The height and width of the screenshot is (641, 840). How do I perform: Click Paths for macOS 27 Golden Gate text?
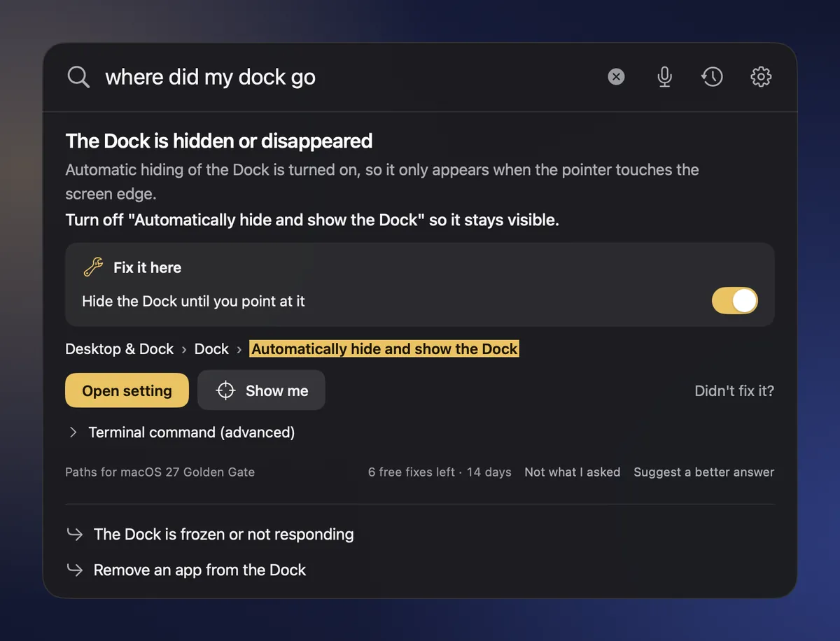point(160,472)
